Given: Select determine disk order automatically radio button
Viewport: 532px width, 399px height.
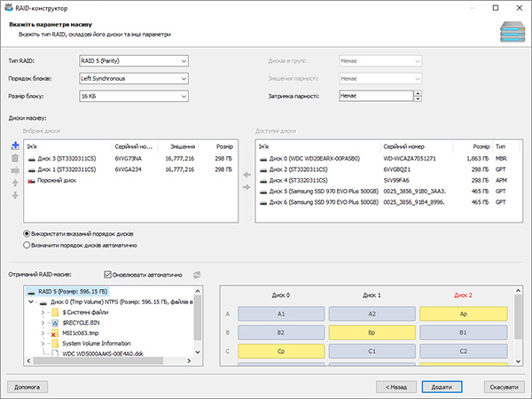Looking at the screenshot, I should click(x=27, y=245).
